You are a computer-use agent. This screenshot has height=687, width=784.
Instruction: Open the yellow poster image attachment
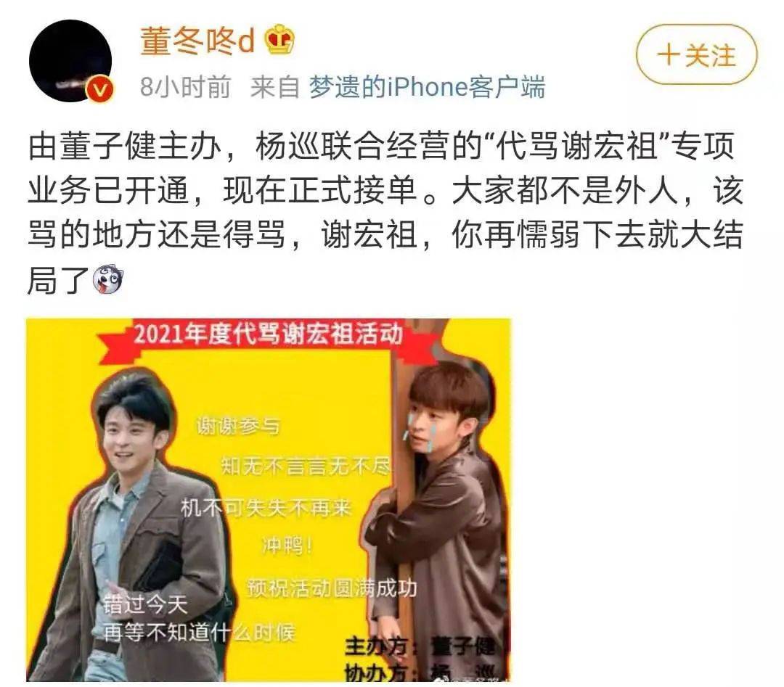[269, 499]
